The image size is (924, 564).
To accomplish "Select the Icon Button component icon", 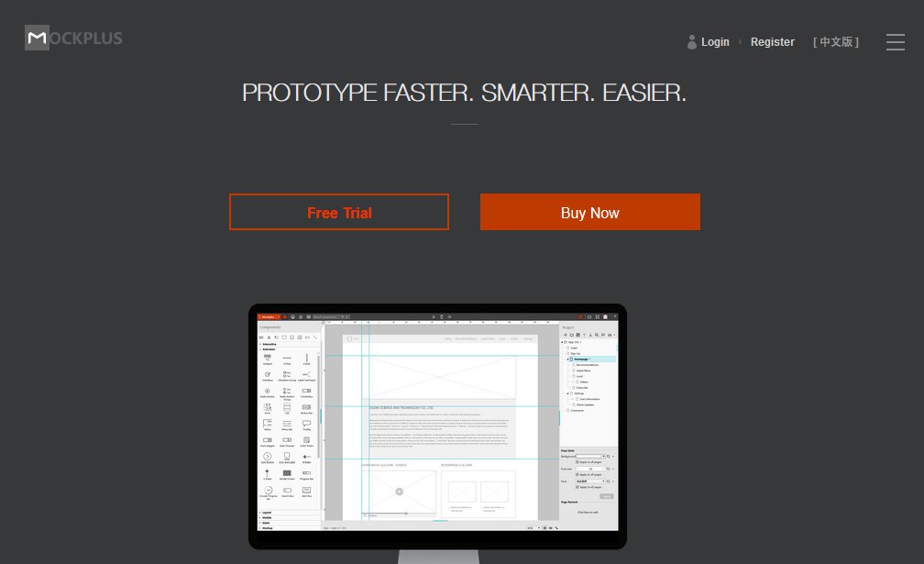I will (267, 456).
